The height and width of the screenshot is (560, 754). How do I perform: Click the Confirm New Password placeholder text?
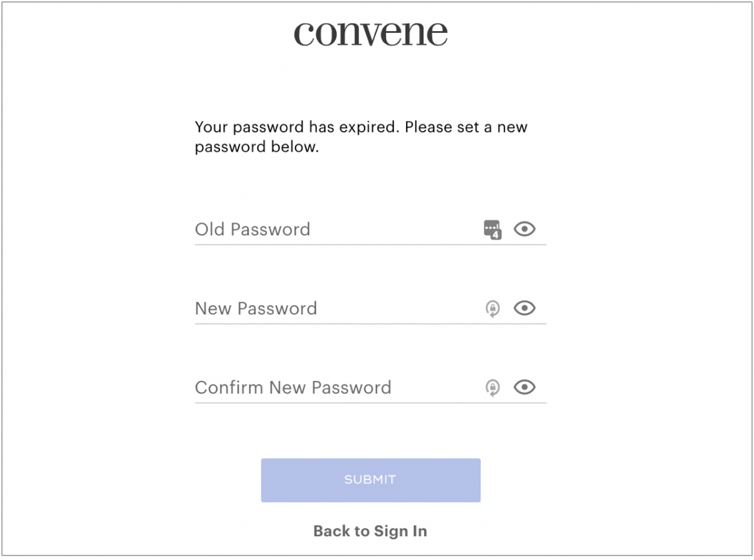(x=293, y=387)
